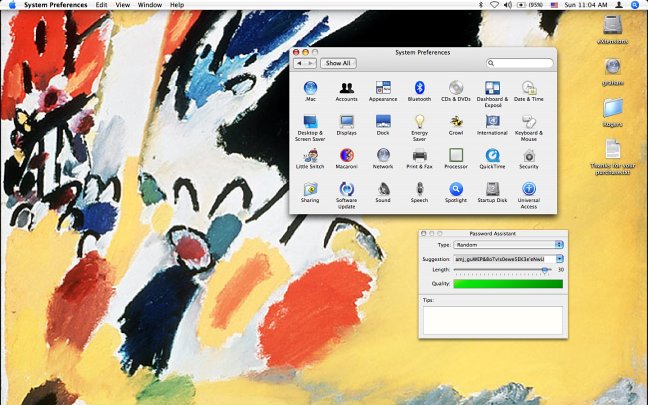The width and height of the screenshot is (648, 405).
Task: Open the fast user switching menu icon
Action: coord(619,5)
